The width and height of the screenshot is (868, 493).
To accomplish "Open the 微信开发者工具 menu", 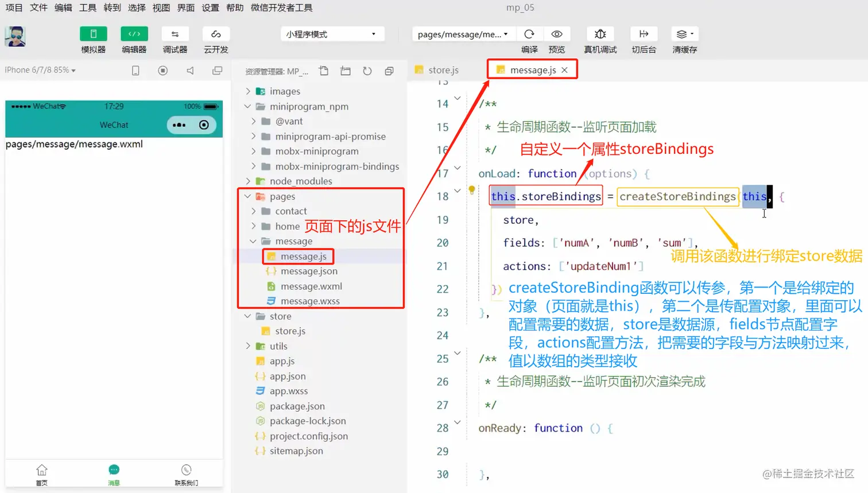I will (x=282, y=7).
